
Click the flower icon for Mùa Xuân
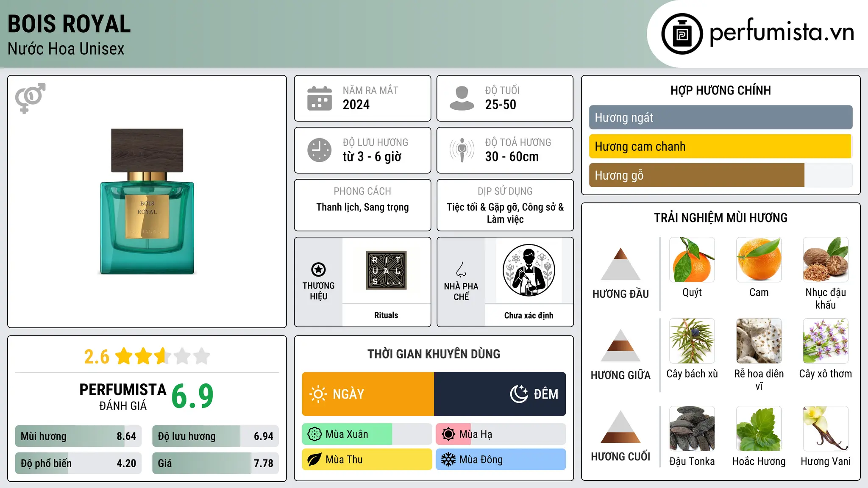(314, 434)
